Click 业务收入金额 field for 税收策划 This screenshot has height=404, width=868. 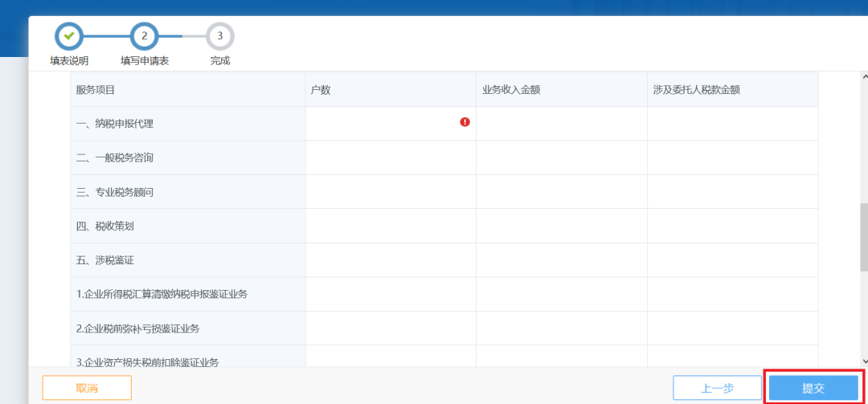(562, 226)
